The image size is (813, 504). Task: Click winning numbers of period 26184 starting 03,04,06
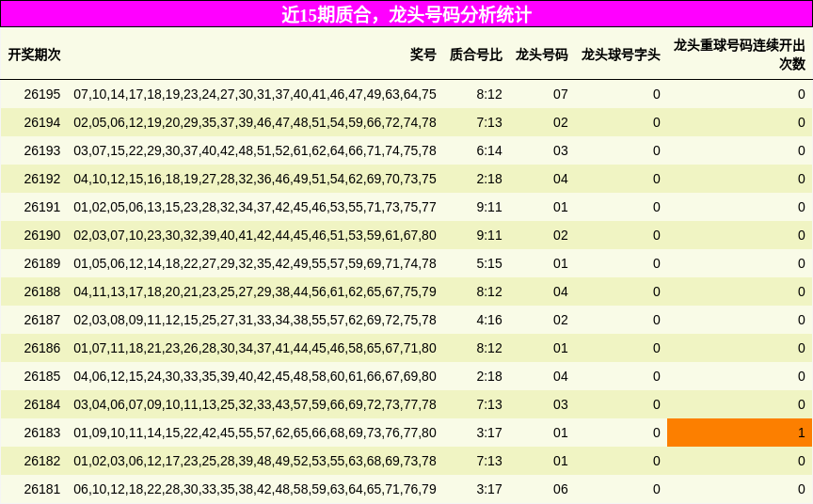tap(255, 404)
